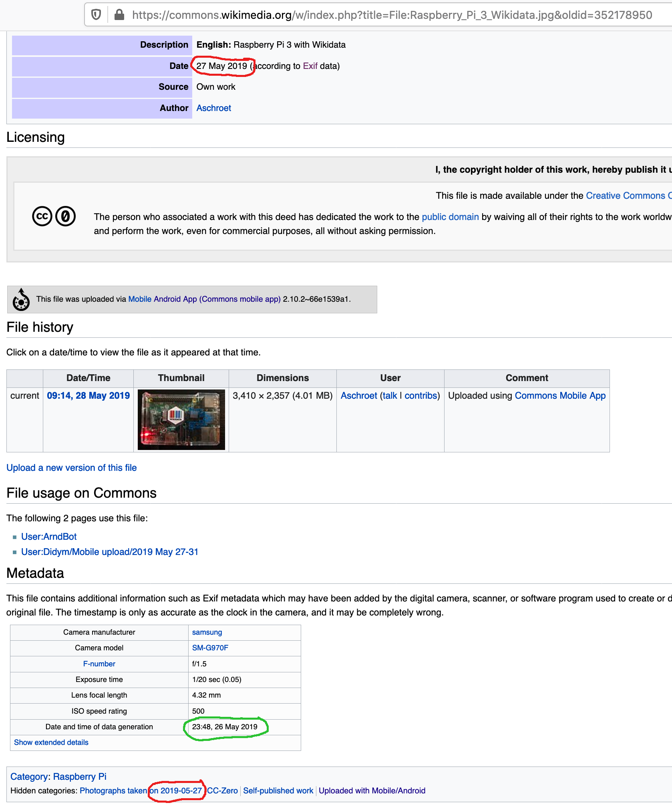Click the 27 May 2019 date text

(222, 66)
